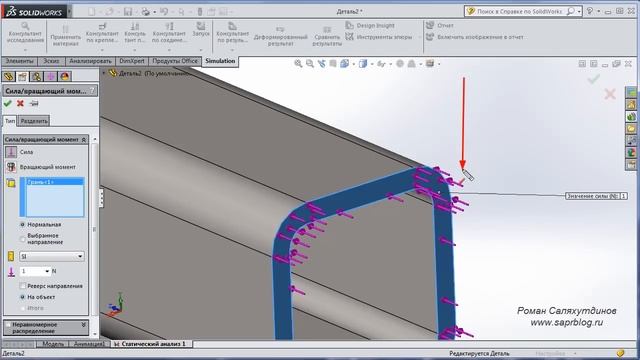This screenshot has width=640, height=360.
Task: Open the Модель bottom tab
Action: (x=53, y=344)
